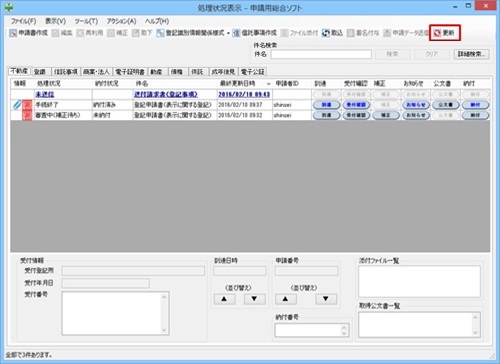
Task: Click the 申請データ送信 toolbar icon
Action: point(387,33)
